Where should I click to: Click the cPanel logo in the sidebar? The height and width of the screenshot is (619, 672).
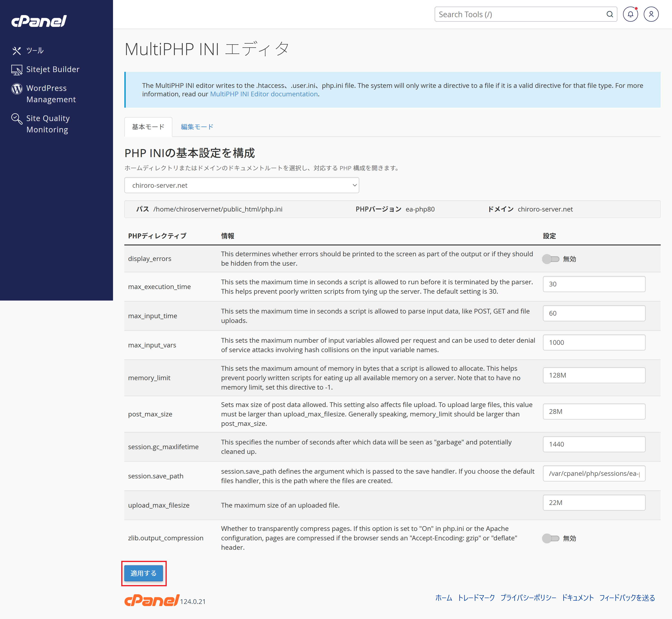click(39, 21)
